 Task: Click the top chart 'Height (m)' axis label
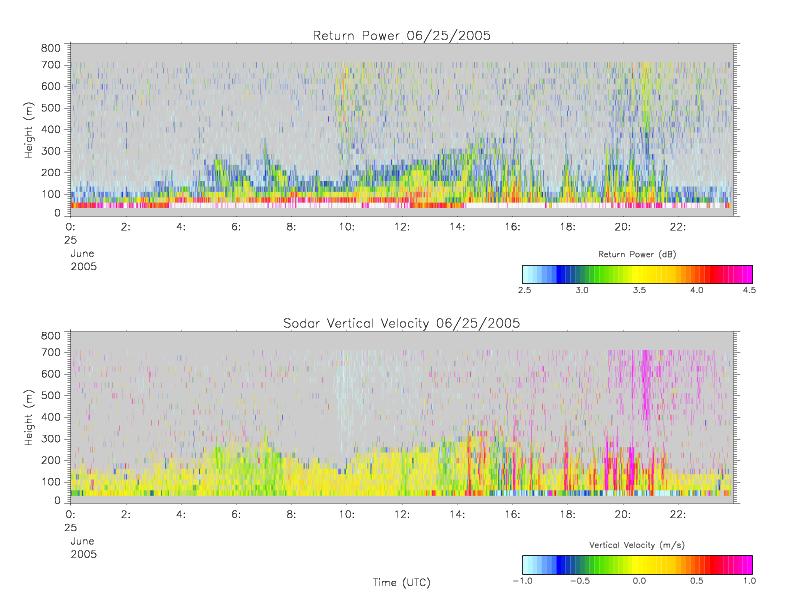(x=29, y=130)
